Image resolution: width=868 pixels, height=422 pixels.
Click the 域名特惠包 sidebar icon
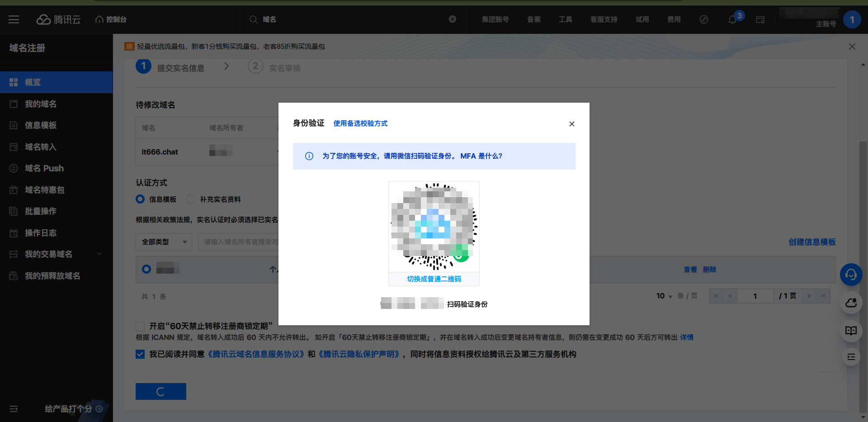click(x=14, y=190)
